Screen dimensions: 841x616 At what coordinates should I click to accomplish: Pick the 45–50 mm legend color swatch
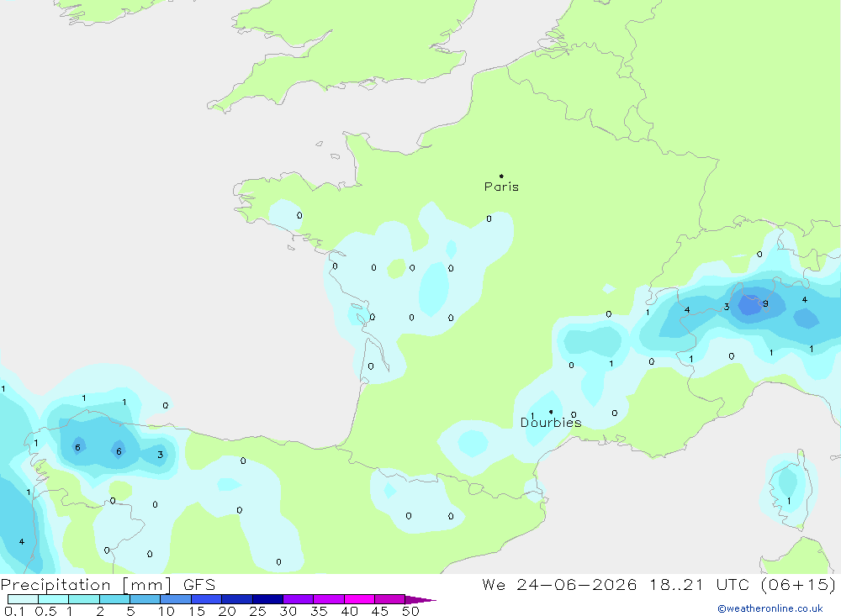click(389, 599)
